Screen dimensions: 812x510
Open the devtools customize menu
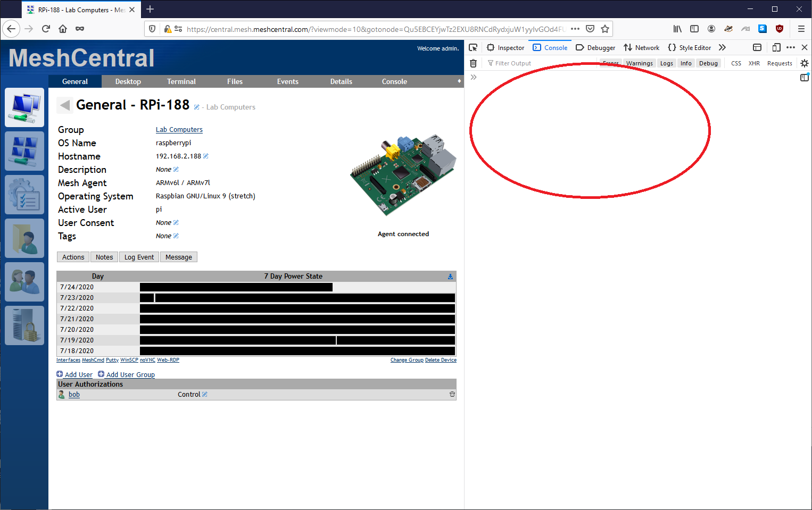791,47
